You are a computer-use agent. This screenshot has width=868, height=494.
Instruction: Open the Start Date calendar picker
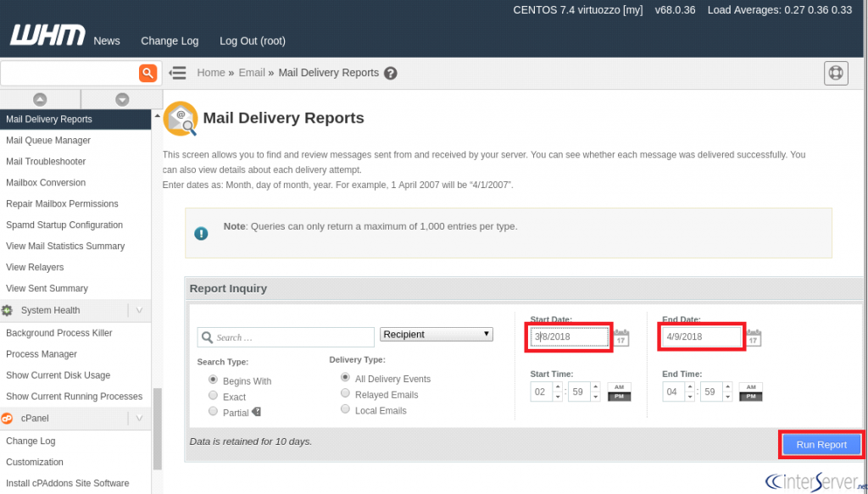coord(620,336)
